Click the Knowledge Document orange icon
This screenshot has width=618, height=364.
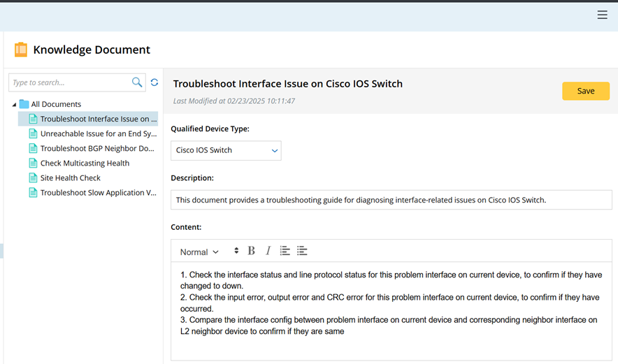point(21,50)
